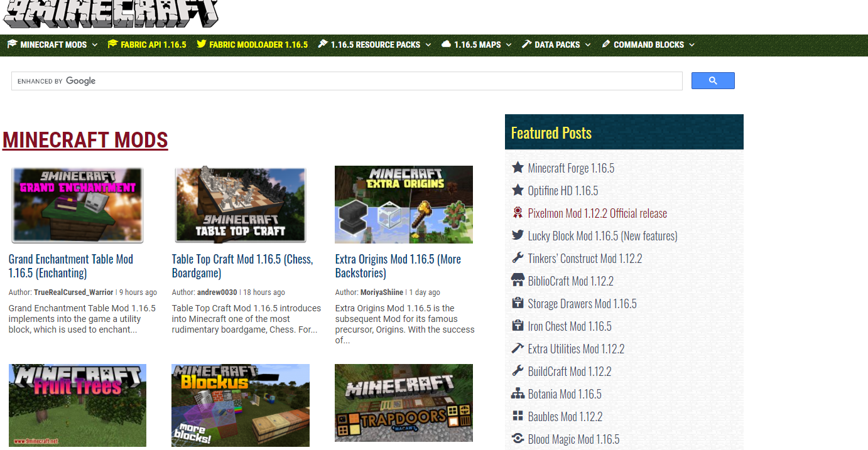This screenshot has height=450, width=868.
Task: Click the wrench icon beside Tinkers' Construct Mod
Action: [518, 257]
